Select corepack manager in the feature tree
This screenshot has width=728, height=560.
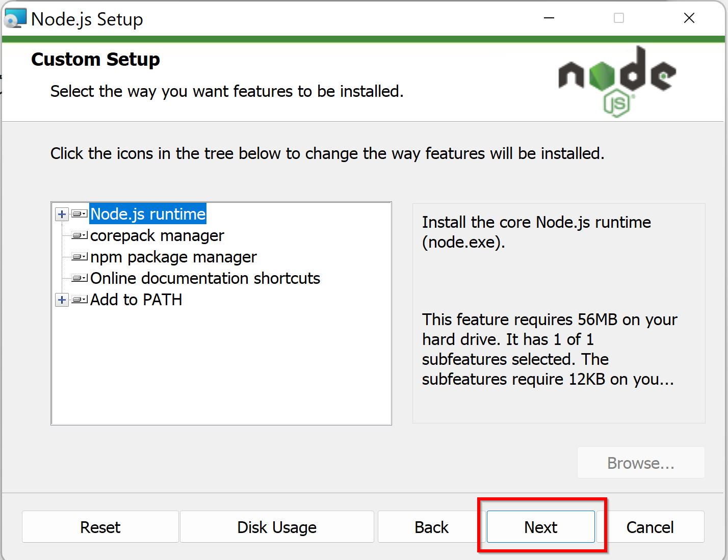(x=157, y=235)
